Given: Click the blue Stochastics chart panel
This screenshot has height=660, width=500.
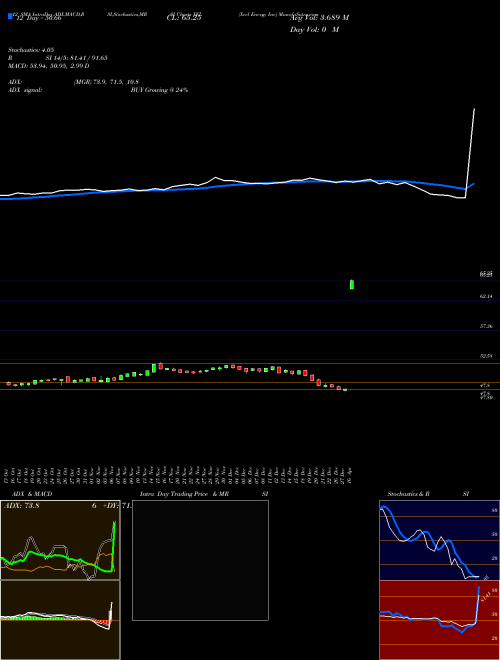Looking at the screenshot, I should tap(439, 540).
